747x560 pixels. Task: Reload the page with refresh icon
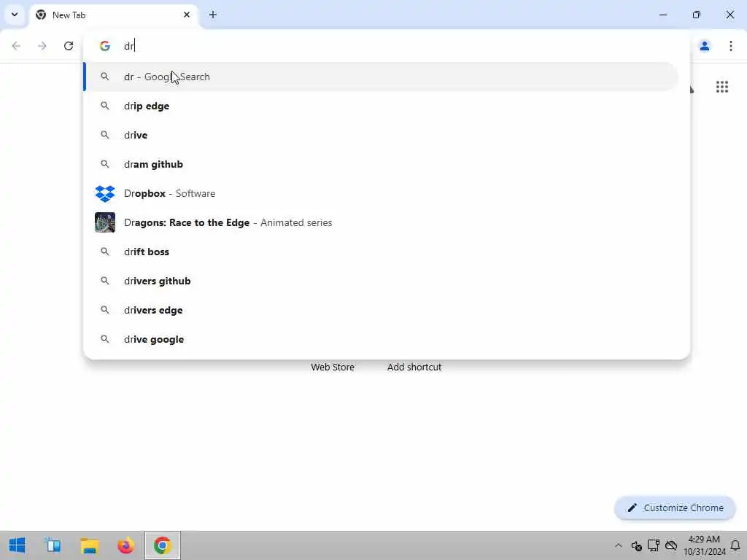[69, 46]
